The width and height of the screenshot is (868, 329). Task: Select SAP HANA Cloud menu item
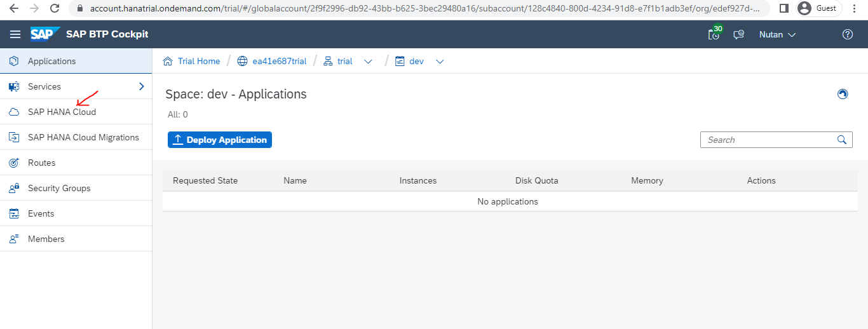[x=76, y=112]
